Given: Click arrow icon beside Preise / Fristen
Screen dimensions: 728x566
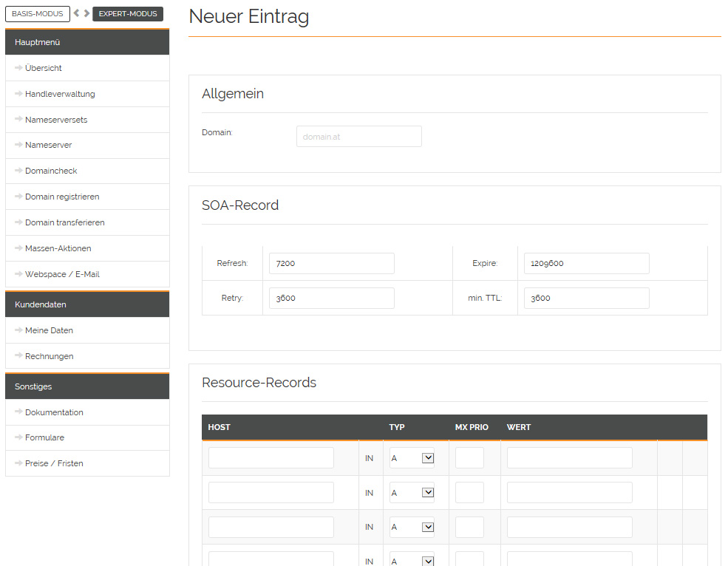Looking at the screenshot, I should click(x=18, y=463).
